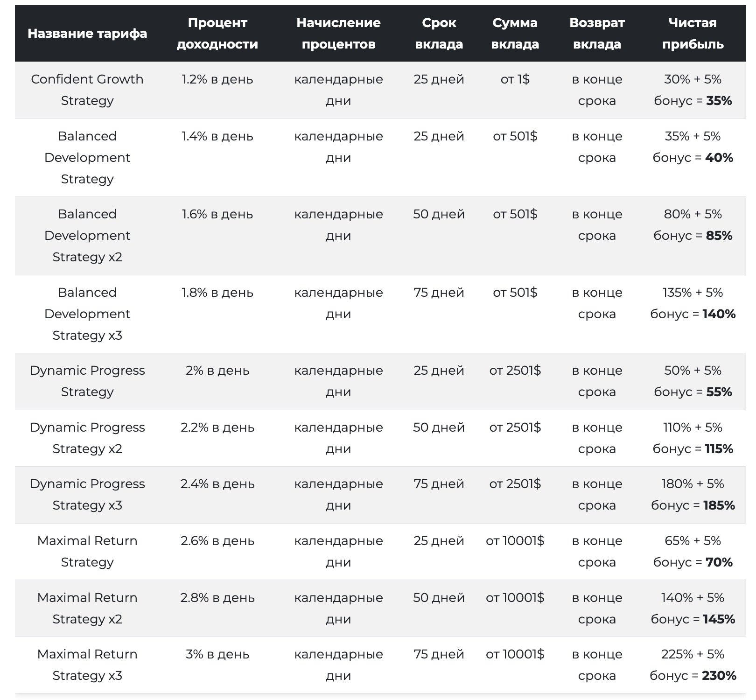The height and width of the screenshot is (700, 756).
Task: Select Dynamic Progress Strategy x3 name cell
Action: [87, 495]
